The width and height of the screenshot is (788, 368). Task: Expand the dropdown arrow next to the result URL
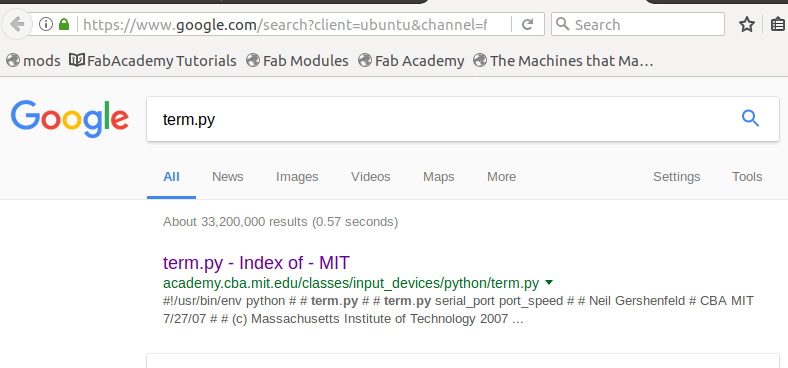coord(549,283)
